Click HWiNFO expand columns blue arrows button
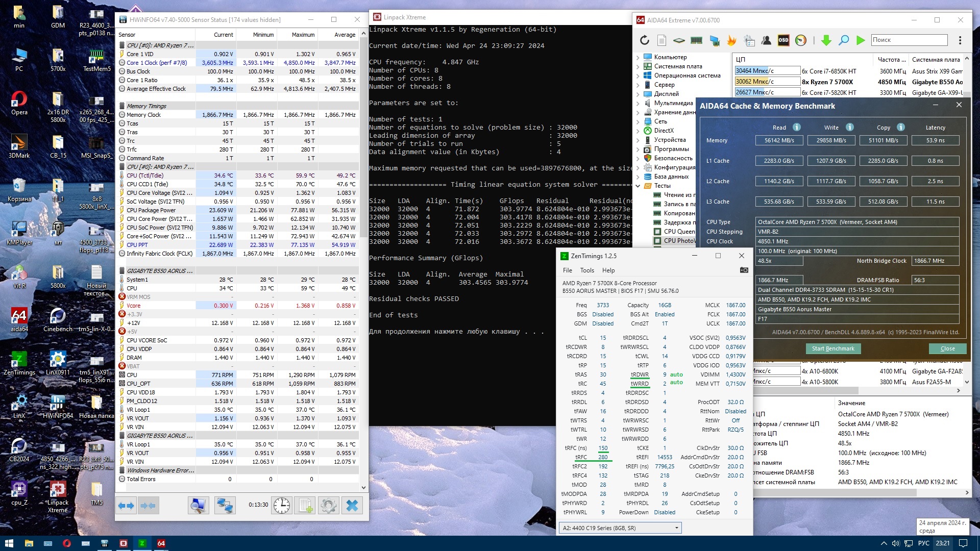 point(126,506)
